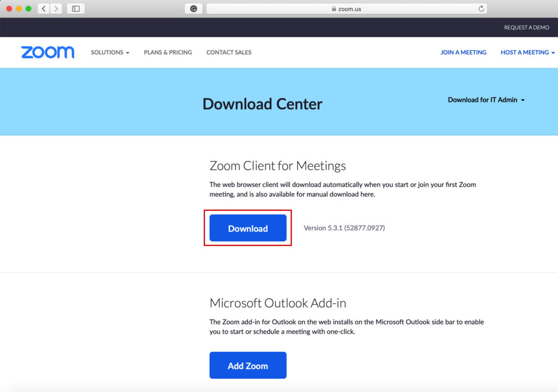This screenshot has height=392, width=558.
Task: Go to Contact Sales
Action: pos(229,52)
